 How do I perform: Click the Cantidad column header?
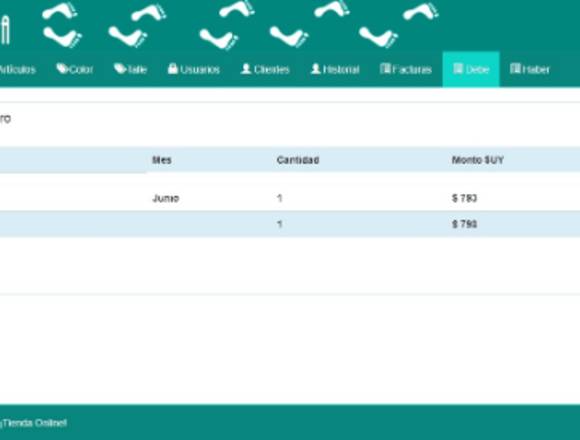click(x=298, y=160)
